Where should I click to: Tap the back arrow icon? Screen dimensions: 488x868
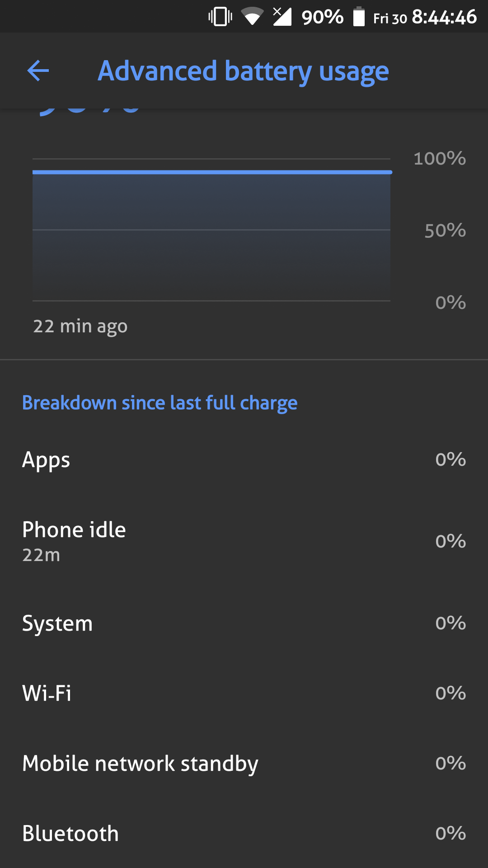click(x=38, y=71)
